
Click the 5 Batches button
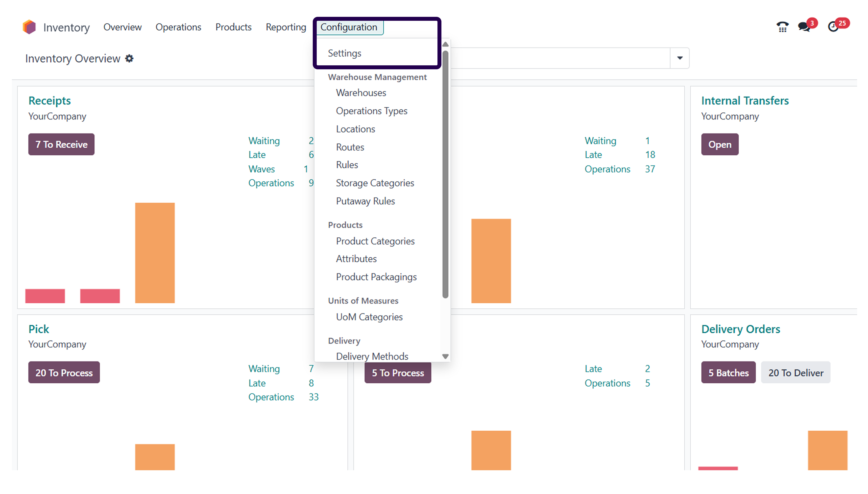[x=728, y=372]
